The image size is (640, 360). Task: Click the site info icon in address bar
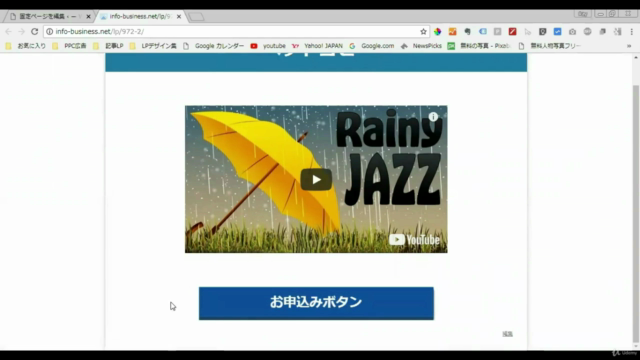[49, 31]
